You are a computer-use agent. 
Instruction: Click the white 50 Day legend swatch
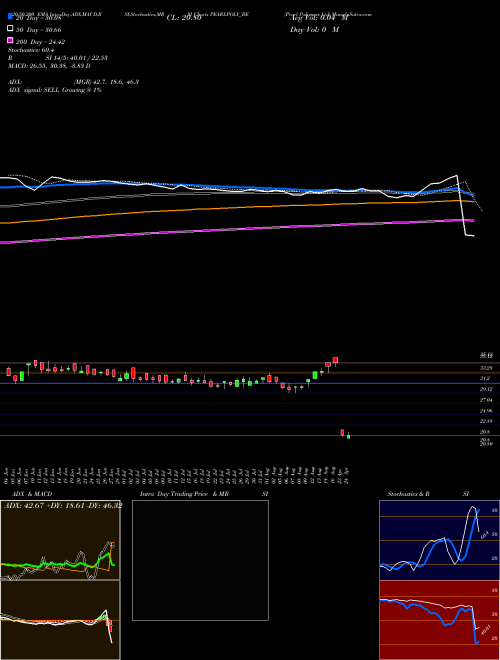(x=10, y=29)
